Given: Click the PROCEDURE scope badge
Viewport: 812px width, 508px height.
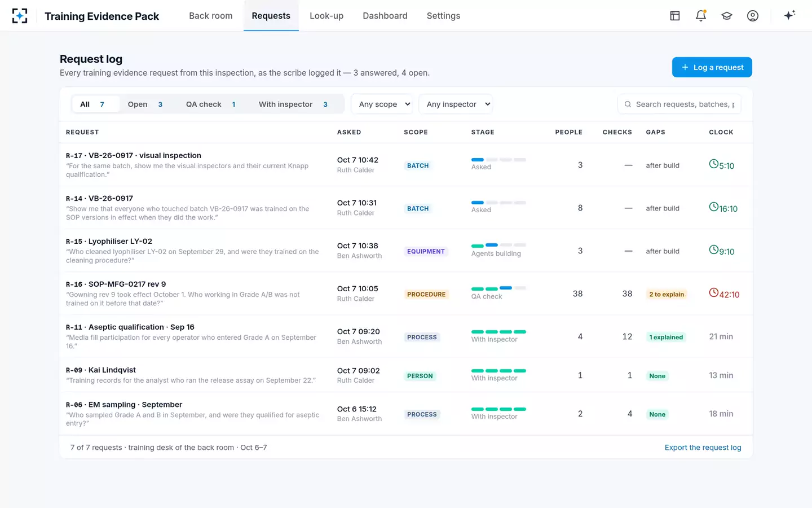Looking at the screenshot, I should click(x=426, y=294).
